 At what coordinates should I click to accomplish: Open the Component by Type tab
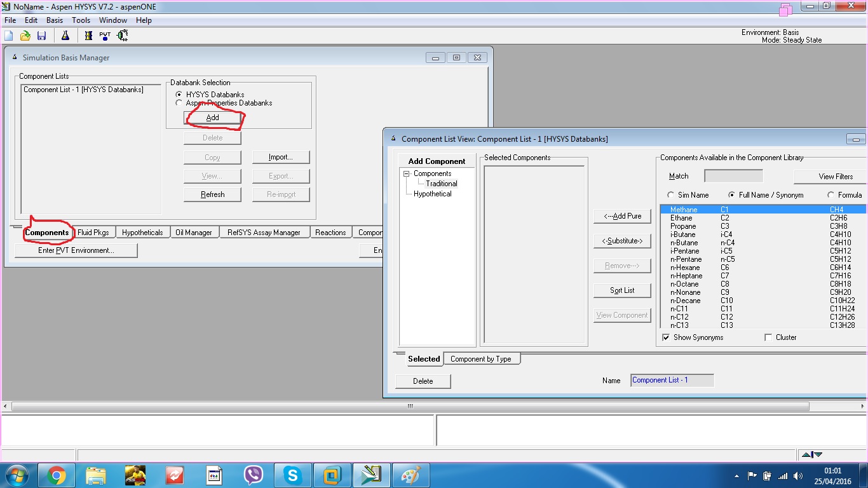pyautogui.click(x=482, y=359)
